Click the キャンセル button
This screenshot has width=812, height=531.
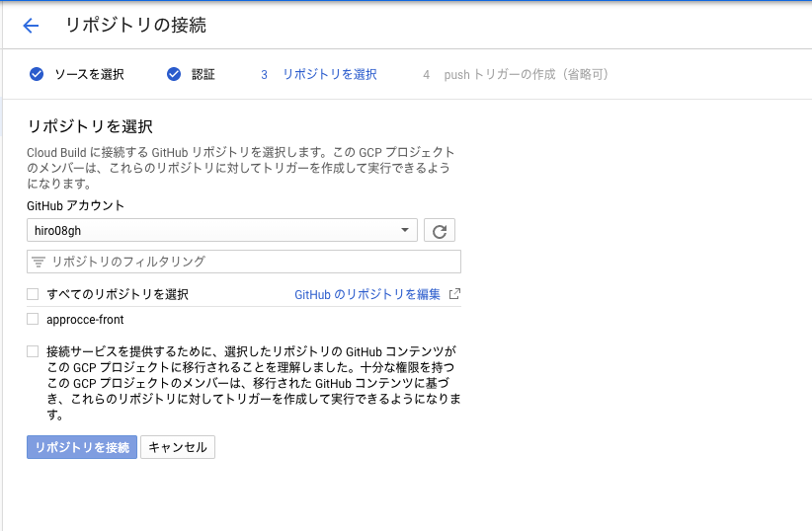pyautogui.click(x=178, y=447)
